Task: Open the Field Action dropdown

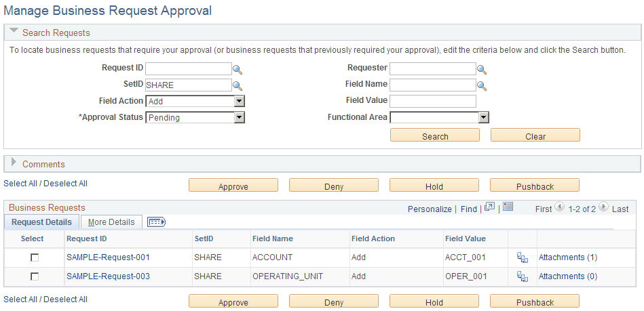Action: (x=195, y=101)
